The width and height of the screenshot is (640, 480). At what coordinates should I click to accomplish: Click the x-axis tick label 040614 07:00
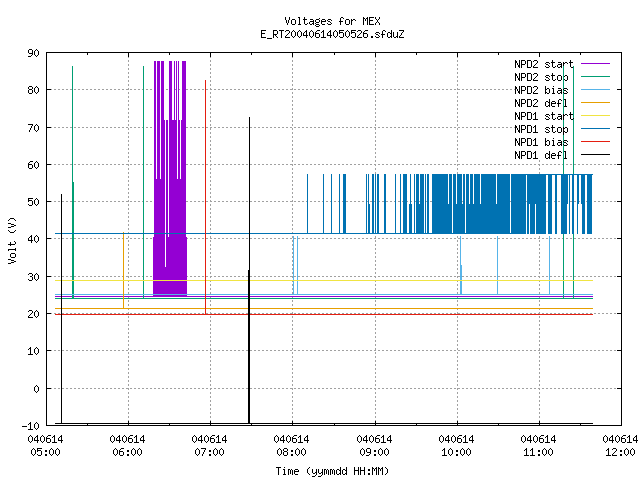tap(209, 446)
